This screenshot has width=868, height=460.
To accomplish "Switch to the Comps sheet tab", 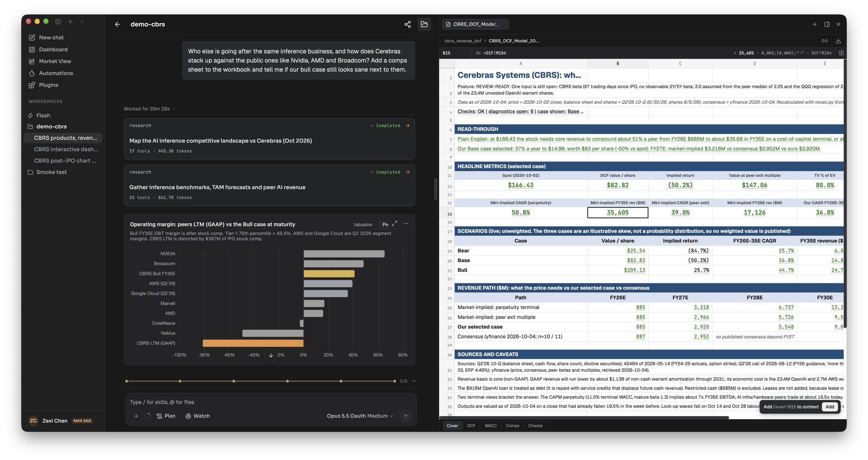I will click(512, 426).
